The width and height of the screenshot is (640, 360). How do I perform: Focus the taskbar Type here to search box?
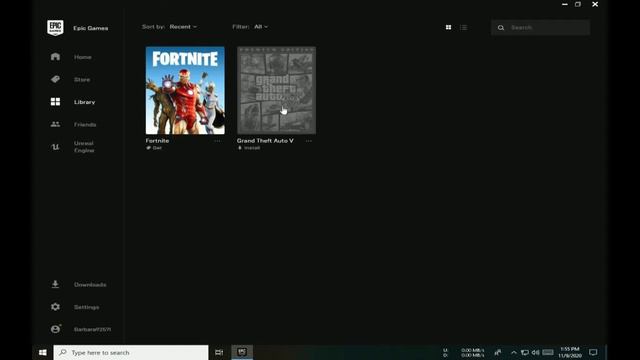[x=131, y=352]
